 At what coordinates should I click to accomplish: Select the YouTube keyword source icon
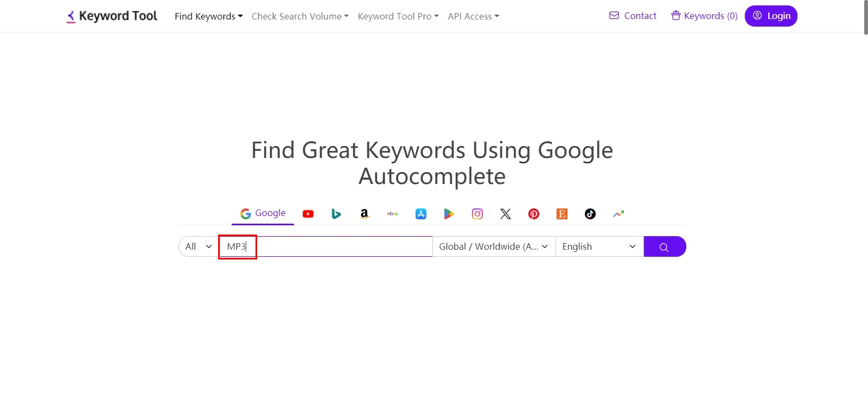click(308, 214)
